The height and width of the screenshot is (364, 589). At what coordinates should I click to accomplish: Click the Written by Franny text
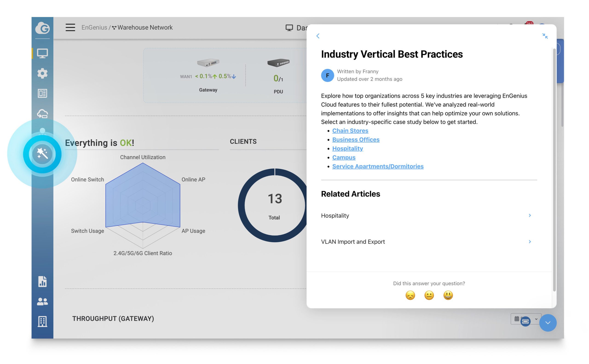coord(358,72)
